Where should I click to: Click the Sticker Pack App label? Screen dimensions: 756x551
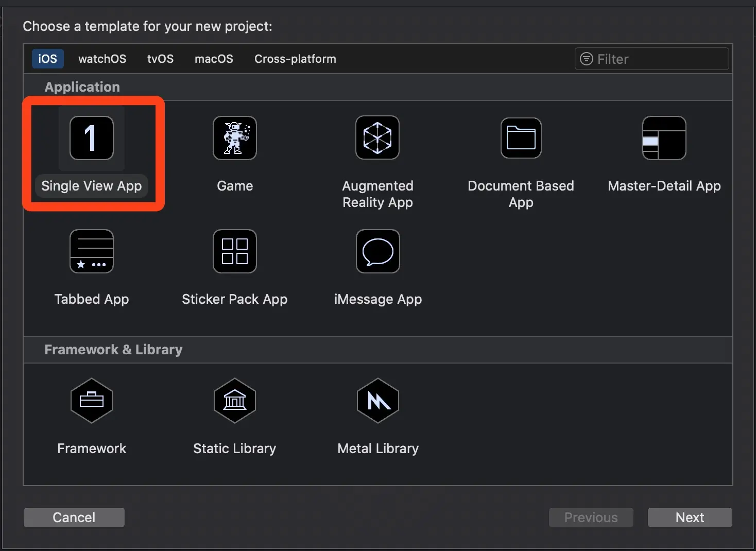235,299
